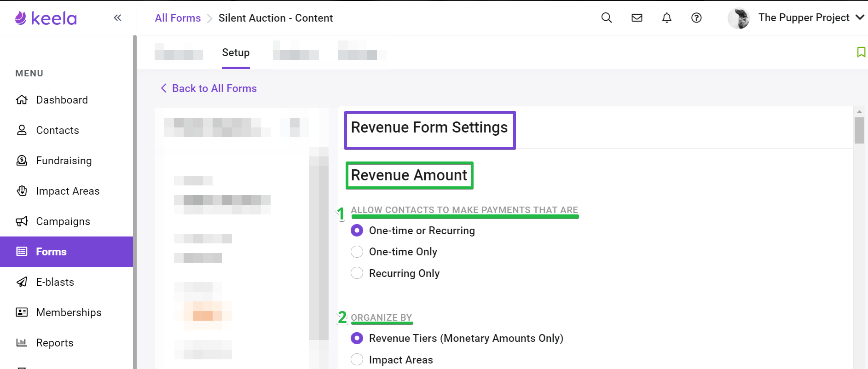
Task: Click the Campaigns megaphone icon
Action: pyautogui.click(x=22, y=221)
